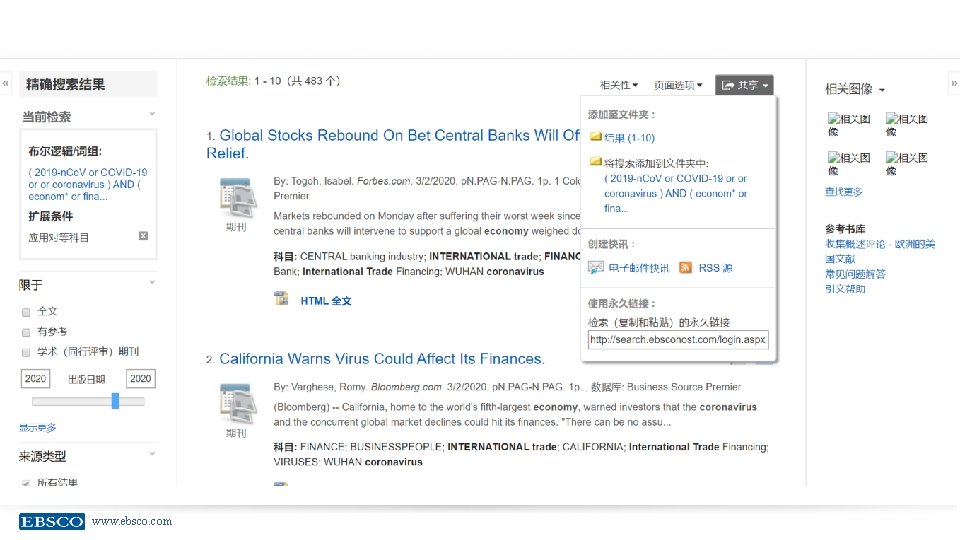The image size is (960, 540).
Task: Collapse the 当前检索 section
Action: 152,114
